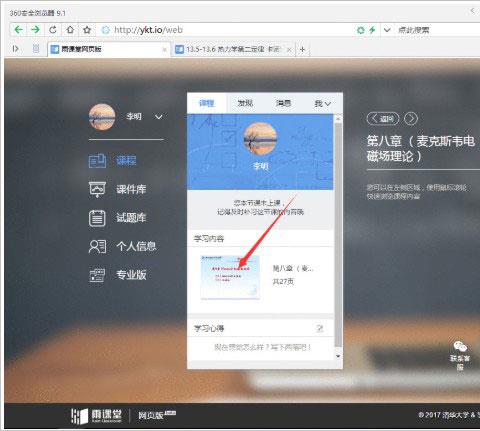The image size is (480, 431).
Task: Click the browser back arrow
Action: [19, 30]
